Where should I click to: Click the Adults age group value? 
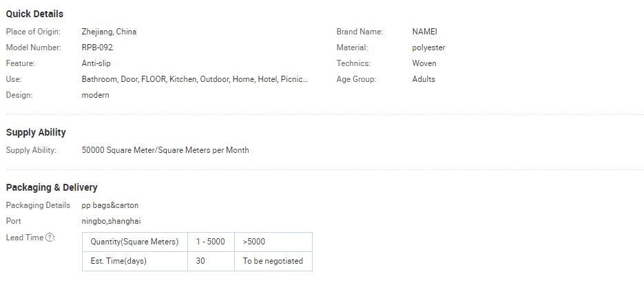(424, 79)
